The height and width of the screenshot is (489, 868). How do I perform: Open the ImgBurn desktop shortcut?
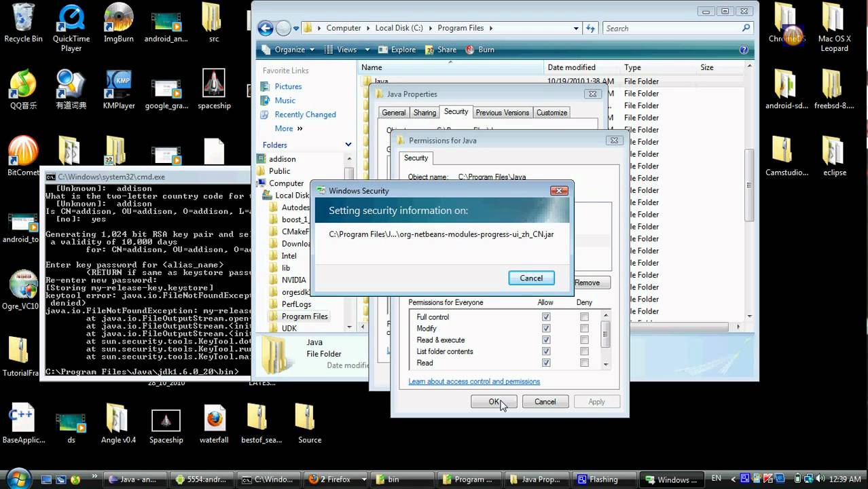coord(119,23)
